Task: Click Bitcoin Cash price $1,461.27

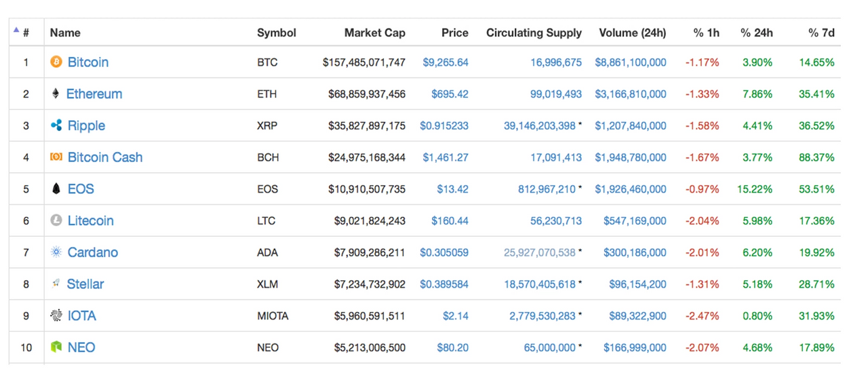Action: [446, 157]
